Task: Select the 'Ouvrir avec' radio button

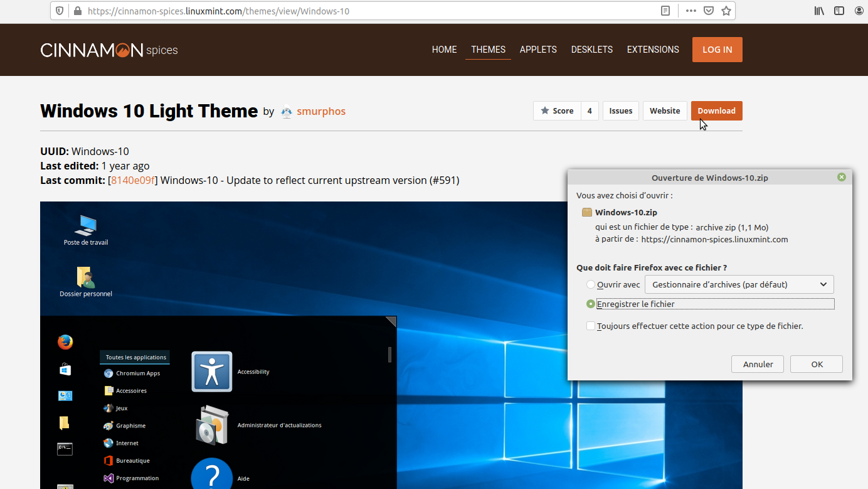Action: [x=591, y=284]
